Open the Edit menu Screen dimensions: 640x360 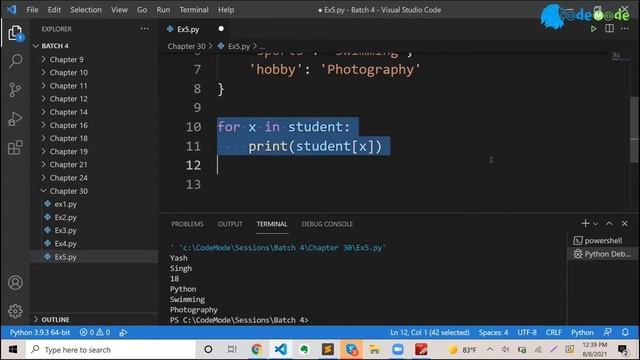pos(54,10)
